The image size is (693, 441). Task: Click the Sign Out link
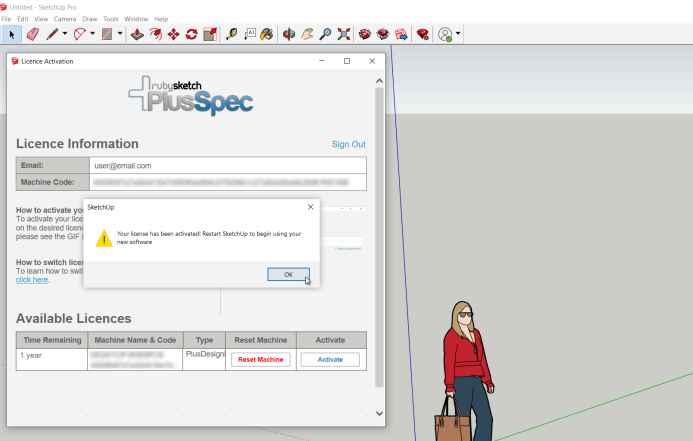tap(348, 144)
